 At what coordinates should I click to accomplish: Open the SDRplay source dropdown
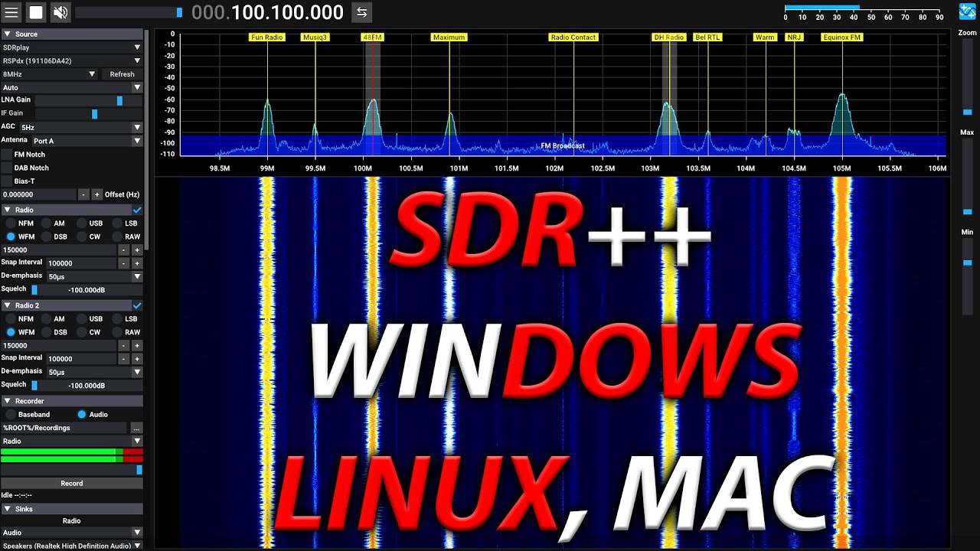(x=72, y=47)
